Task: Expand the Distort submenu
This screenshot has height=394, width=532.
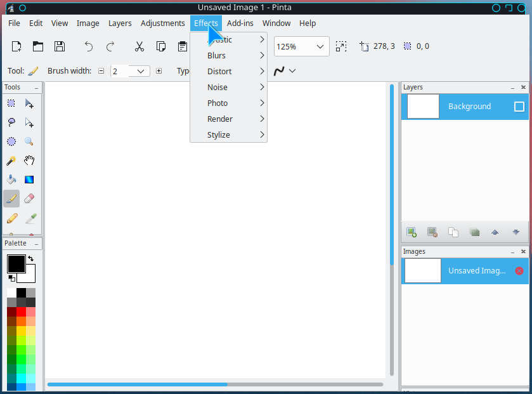Action: click(228, 71)
